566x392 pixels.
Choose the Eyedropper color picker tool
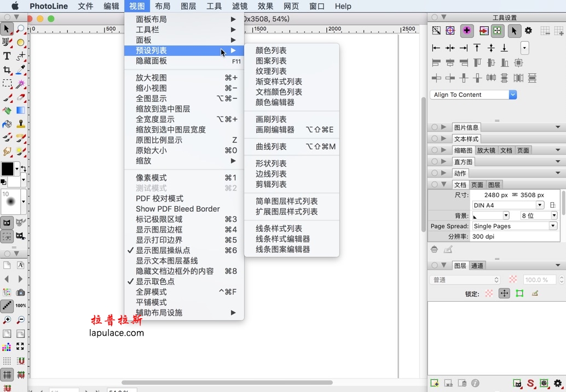(21, 69)
